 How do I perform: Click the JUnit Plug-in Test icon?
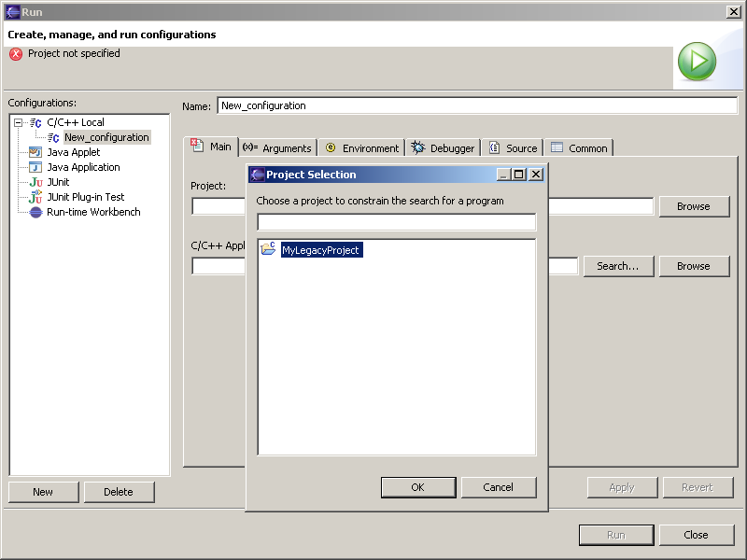coord(35,197)
